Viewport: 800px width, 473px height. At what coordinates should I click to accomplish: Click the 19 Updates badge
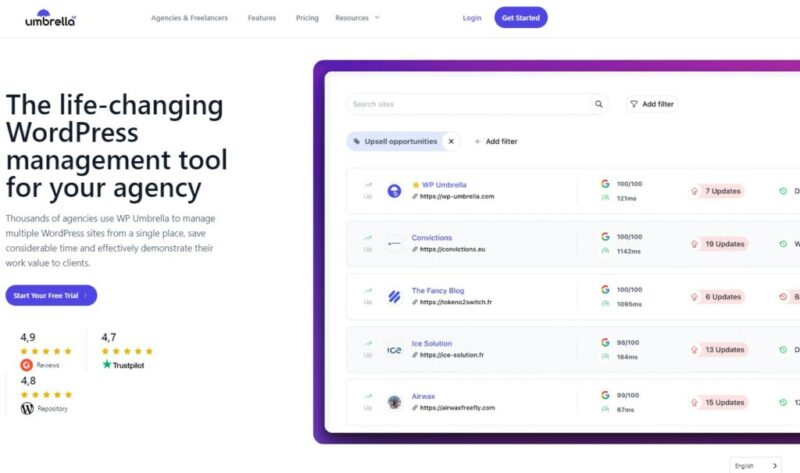coord(718,244)
